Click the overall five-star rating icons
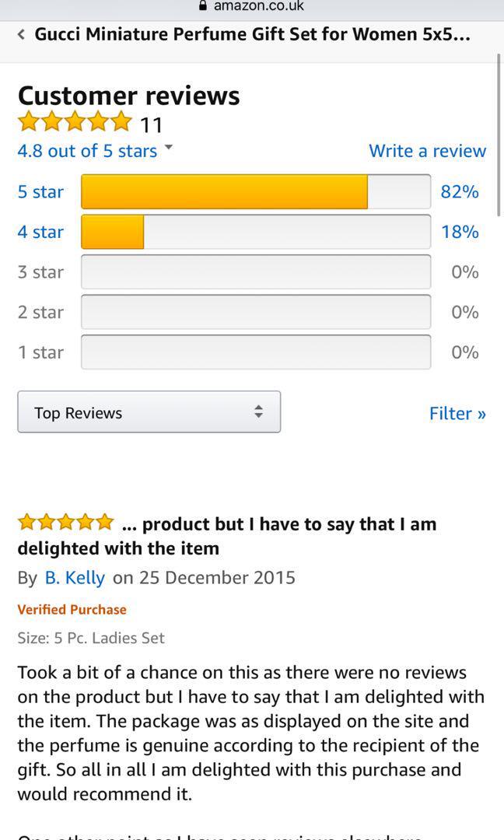This screenshot has height=840, width=504. point(75,122)
